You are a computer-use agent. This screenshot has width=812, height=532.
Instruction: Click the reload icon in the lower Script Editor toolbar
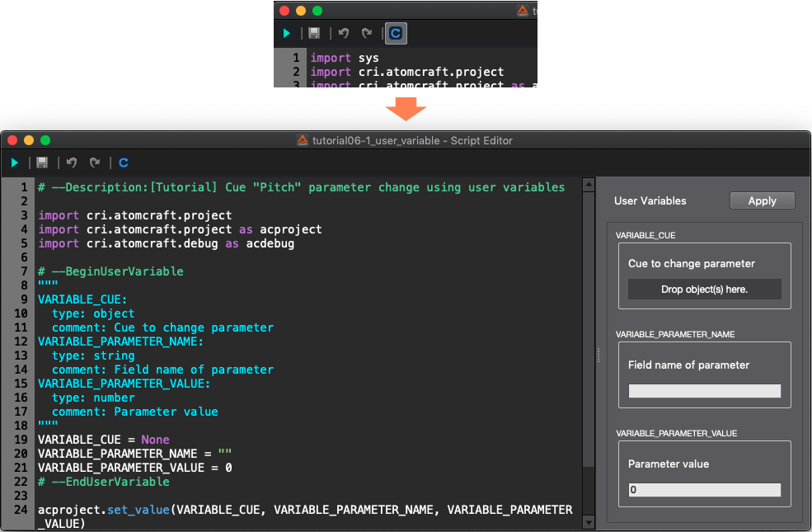(x=124, y=163)
